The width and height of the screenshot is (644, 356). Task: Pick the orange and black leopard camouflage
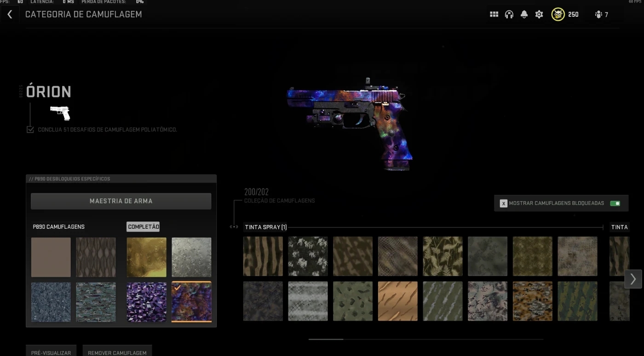[533, 301]
